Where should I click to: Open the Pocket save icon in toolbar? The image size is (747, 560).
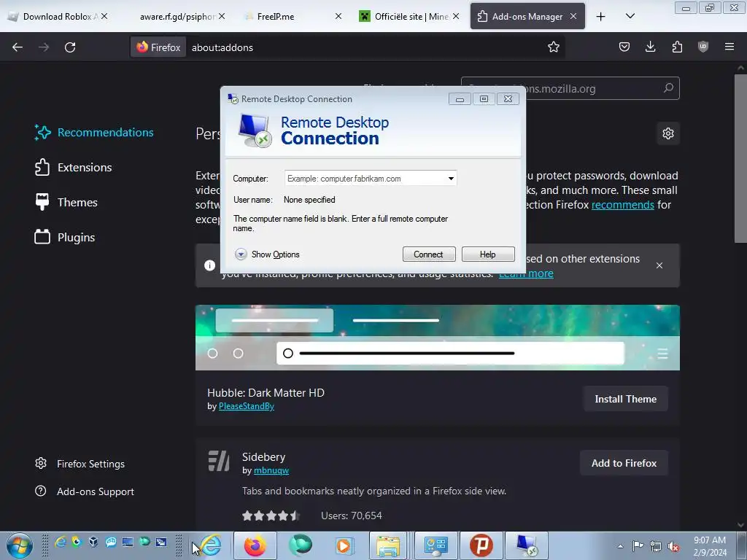tap(624, 47)
